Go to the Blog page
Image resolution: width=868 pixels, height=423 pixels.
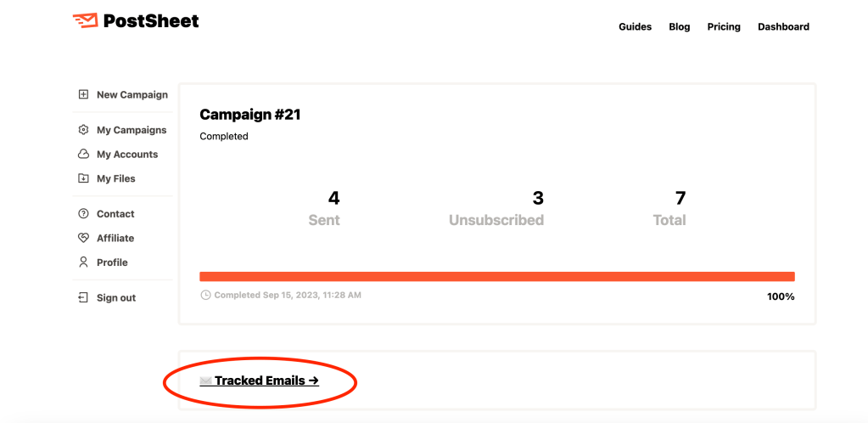click(679, 27)
